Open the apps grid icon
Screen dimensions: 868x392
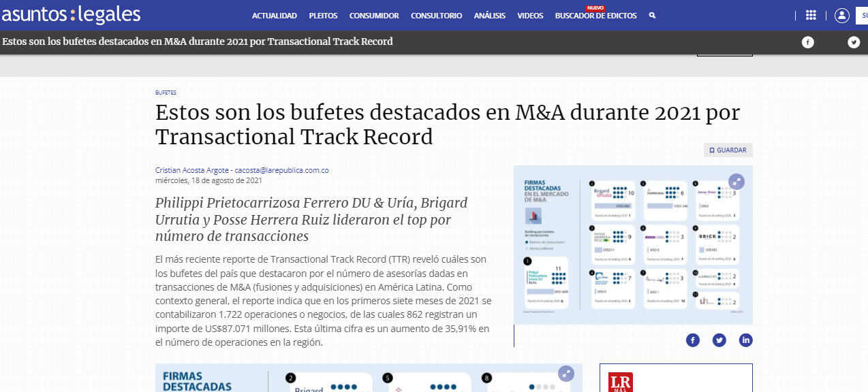coord(811,15)
